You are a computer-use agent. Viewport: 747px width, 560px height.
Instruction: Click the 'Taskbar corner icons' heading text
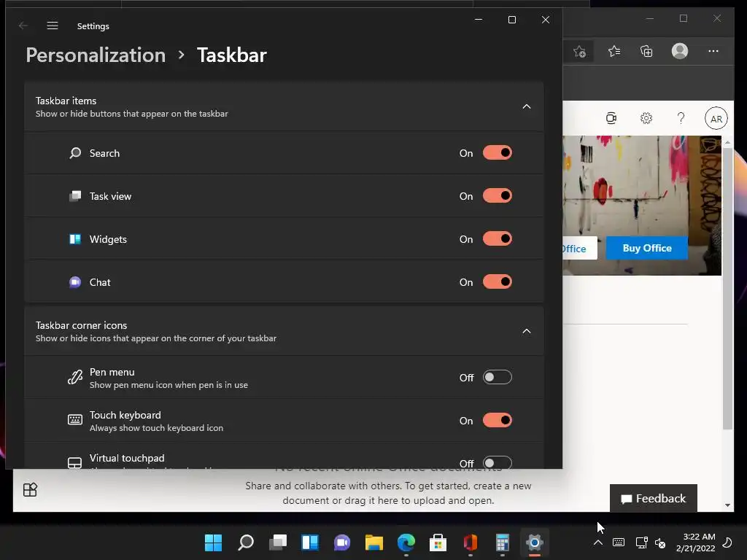click(81, 326)
